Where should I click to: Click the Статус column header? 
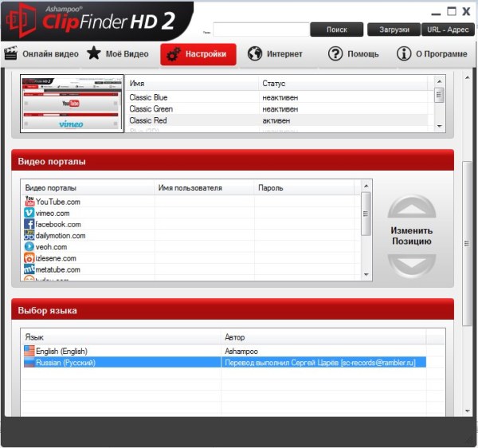(343, 83)
